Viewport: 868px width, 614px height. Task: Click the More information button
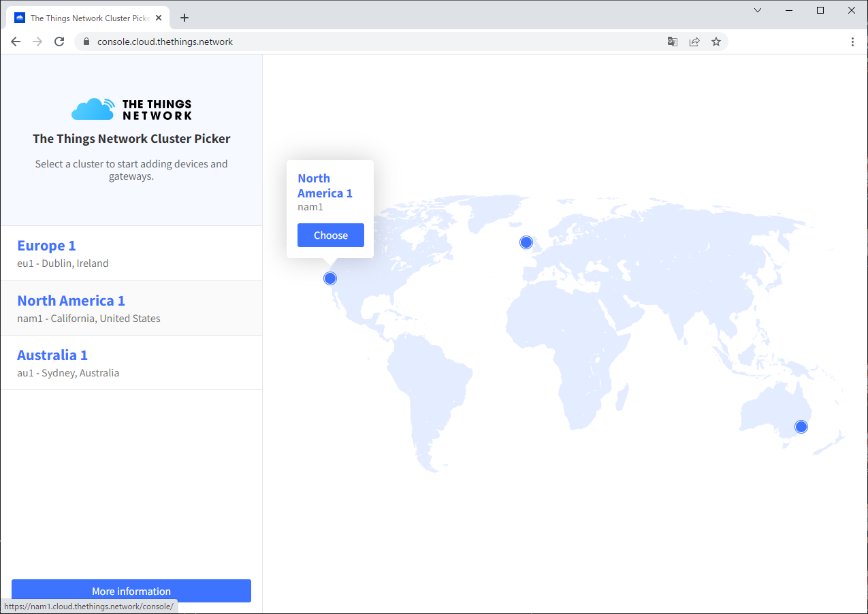click(131, 591)
